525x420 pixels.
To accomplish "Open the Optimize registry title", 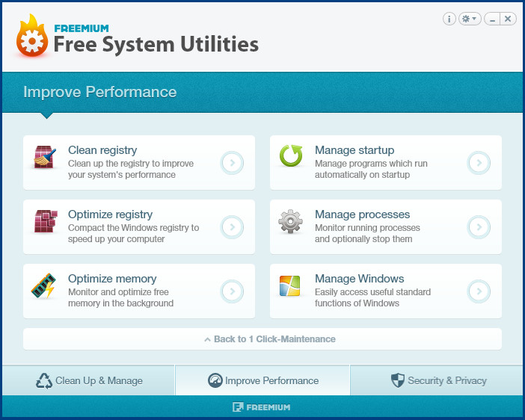I will click(x=110, y=214).
